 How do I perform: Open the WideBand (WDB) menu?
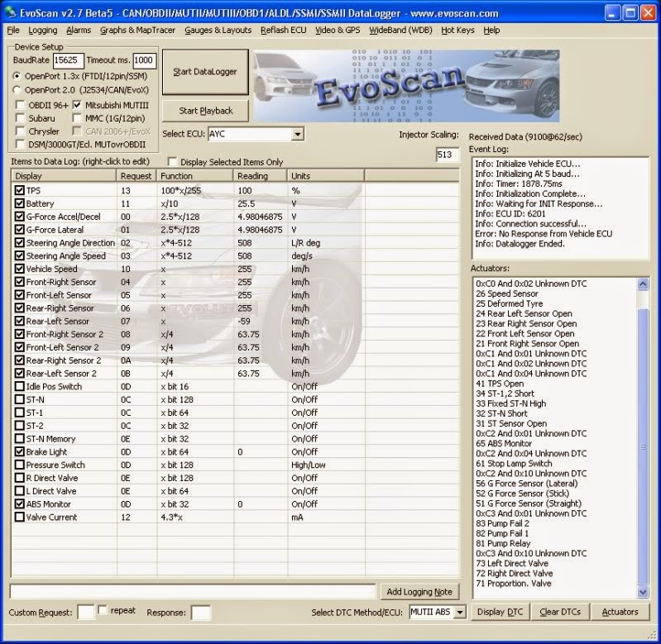click(400, 31)
